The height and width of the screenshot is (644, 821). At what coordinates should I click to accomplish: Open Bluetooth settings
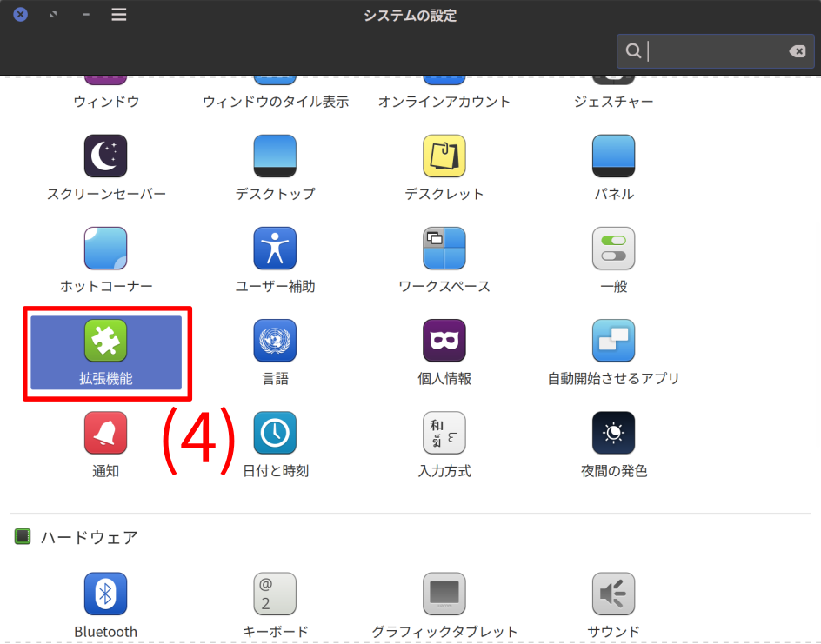click(x=105, y=595)
